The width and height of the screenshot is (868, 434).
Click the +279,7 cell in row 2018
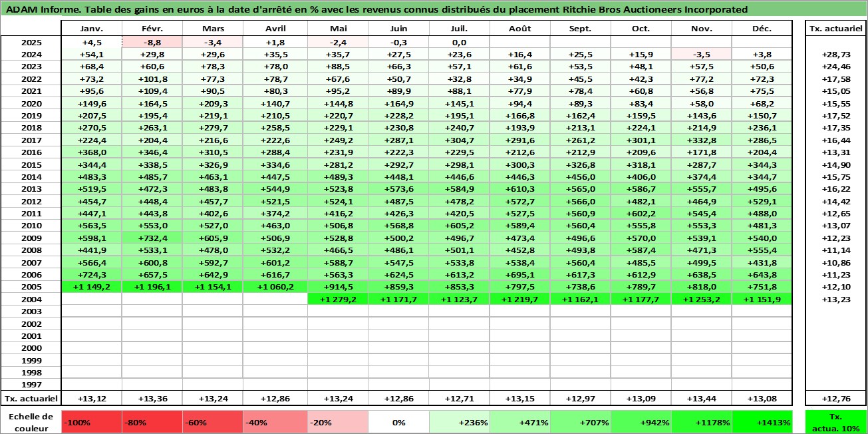tap(213, 128)
